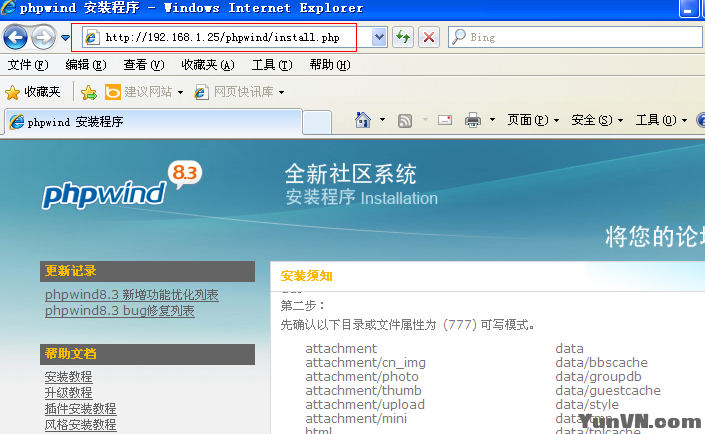This screenshot has height=434, width=705.
Task: Click the Forward navigation arrow
Action: pyautogui.click(x=43, y=37)
